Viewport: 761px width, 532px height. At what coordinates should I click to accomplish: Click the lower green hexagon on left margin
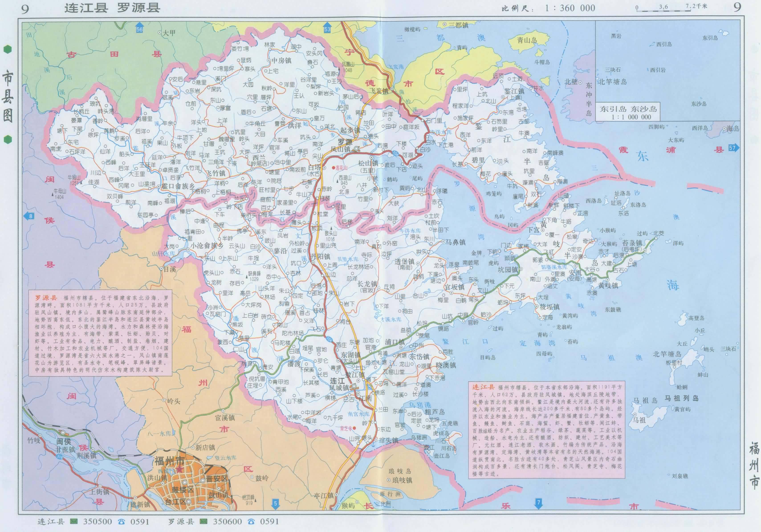(7, 140)
